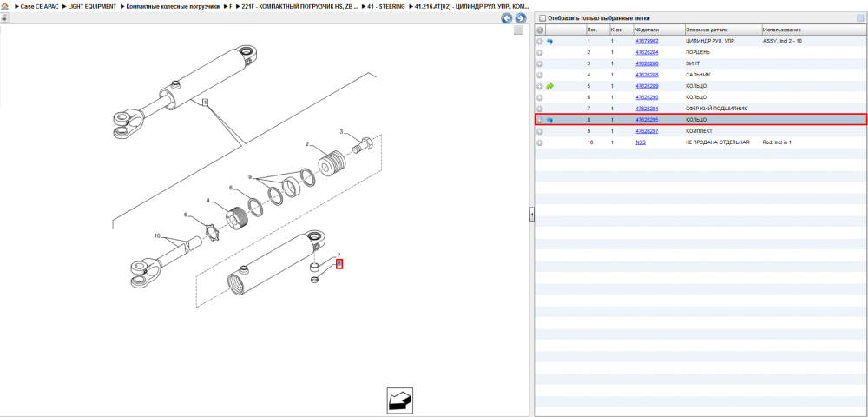Add ЦИЛИНДР РУЛ. УПР. row plus icon
Screen dimensions: 868x417
pos(540,42)
